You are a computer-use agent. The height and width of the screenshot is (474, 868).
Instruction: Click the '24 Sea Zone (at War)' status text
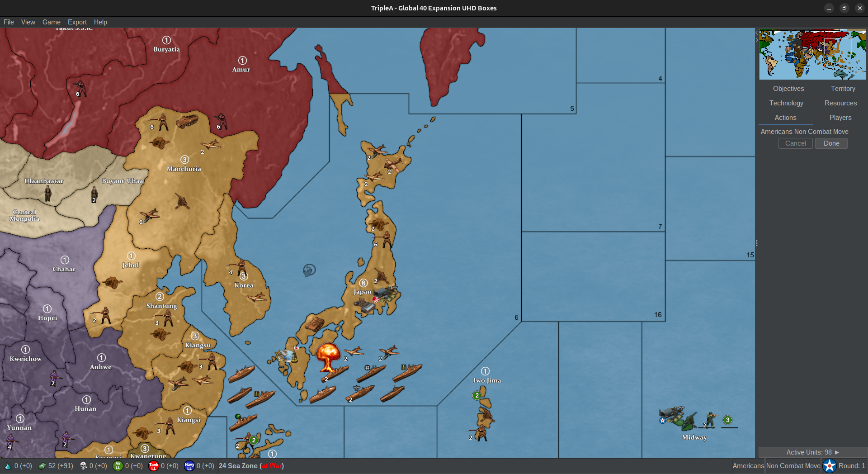pos(251,466)
